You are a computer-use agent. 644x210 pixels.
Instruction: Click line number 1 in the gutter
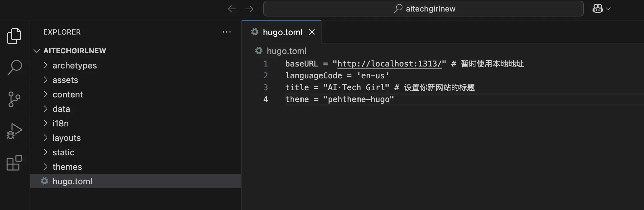click(x=266, y=64)
